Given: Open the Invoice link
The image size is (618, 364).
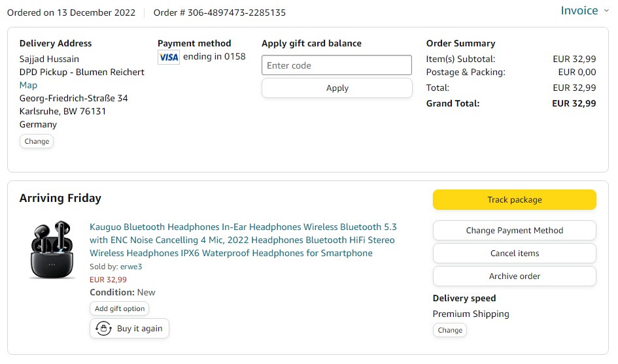Looking at the screenshot, I should 579,10.
